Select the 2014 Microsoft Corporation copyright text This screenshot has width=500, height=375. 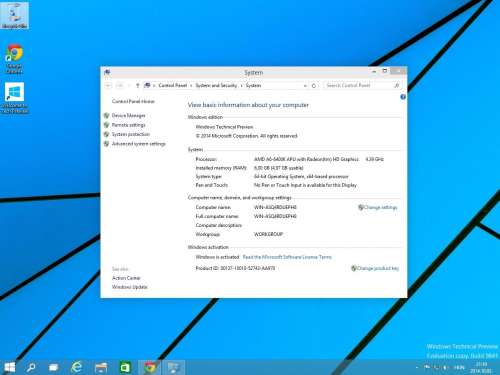click(x=246, y=136)
